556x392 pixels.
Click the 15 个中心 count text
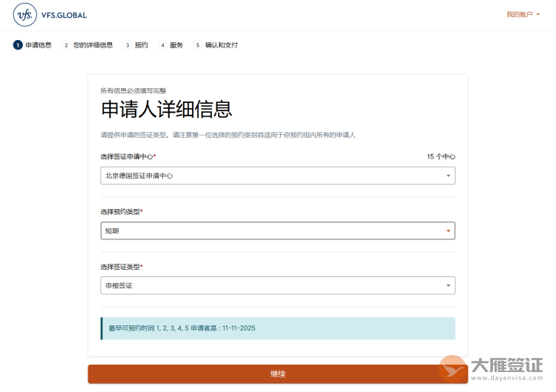click(x=441, y=156)
